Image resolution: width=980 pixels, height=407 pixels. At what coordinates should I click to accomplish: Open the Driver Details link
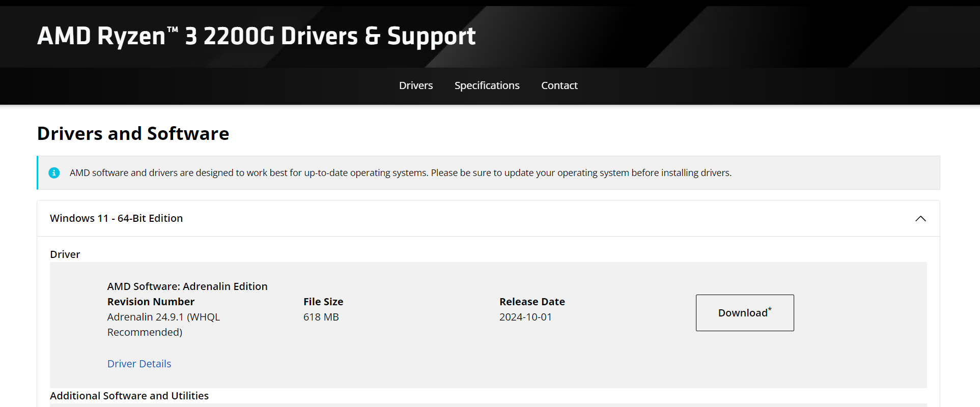click(x=139, y=364)
